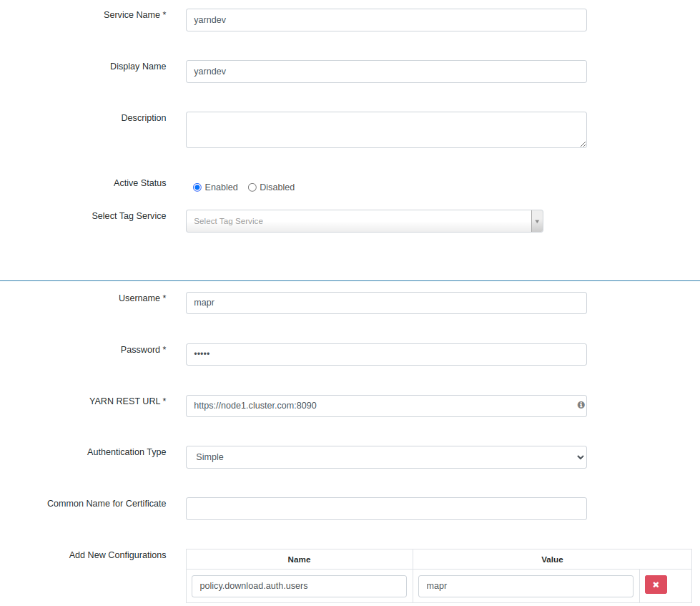Click inside the Description textarea
700x606 pixels.
386,130
